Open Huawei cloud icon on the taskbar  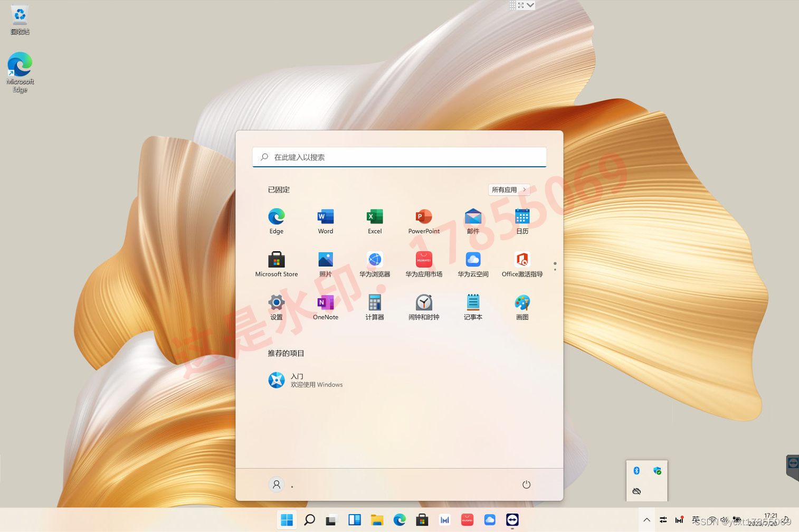coord(490,520)
